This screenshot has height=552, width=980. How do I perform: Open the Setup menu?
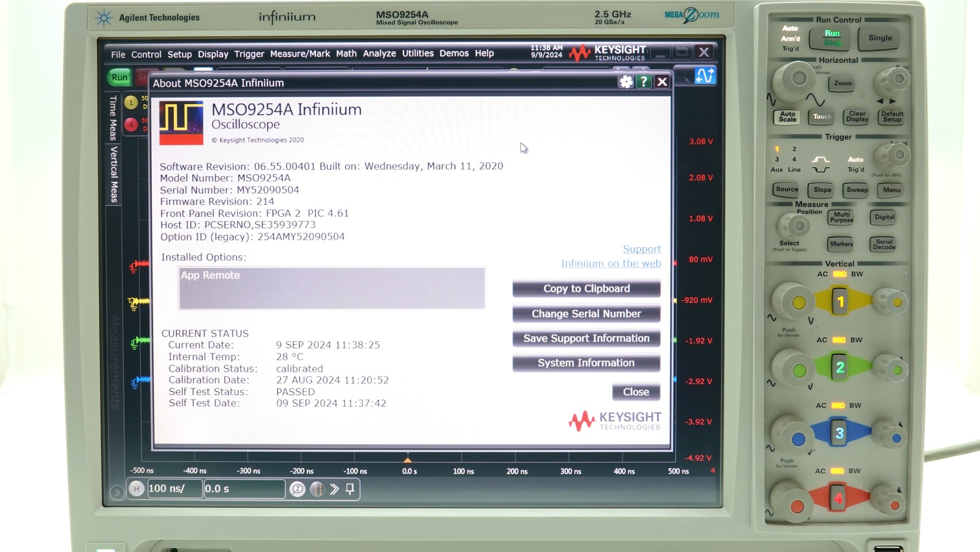(x=179, y=55)
